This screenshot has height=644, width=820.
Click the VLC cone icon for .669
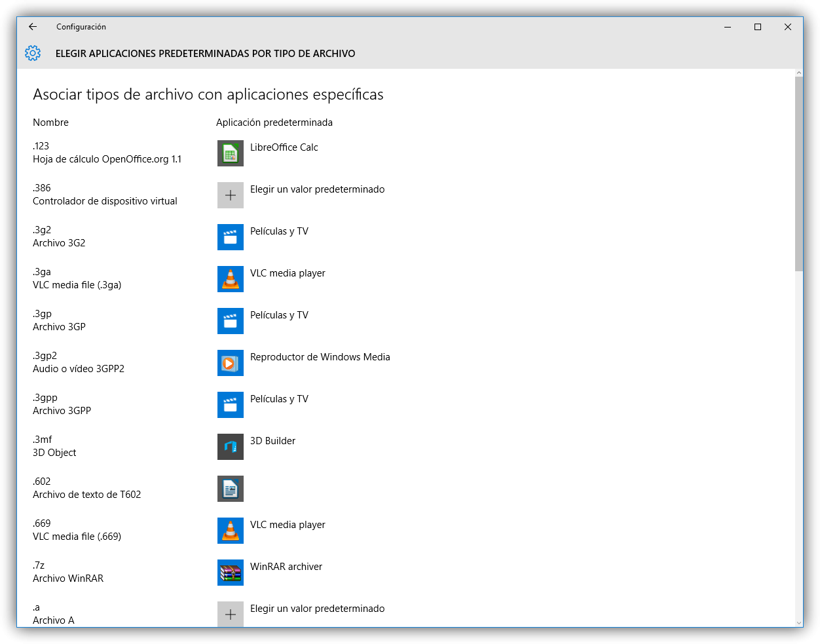pyautogui.click(x=231, y=531)
